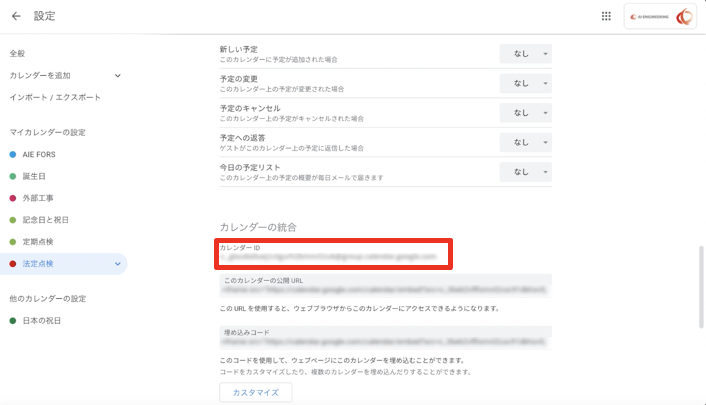Screen dimensions: 706x405
Task: Open the 今日の予定リスト notification dropdown
Action: (525, 172)
